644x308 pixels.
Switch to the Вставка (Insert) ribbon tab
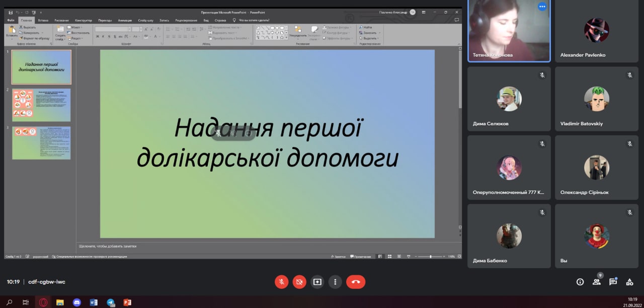point(43,20)
